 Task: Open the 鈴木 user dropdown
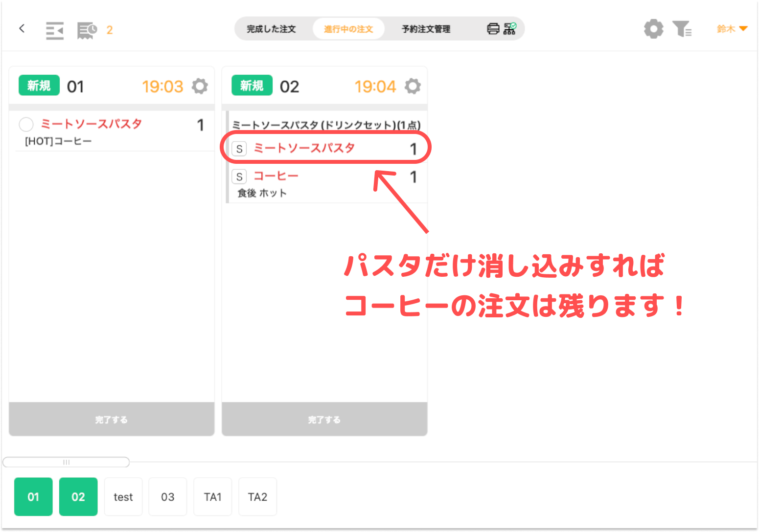[x=732, y=29]
